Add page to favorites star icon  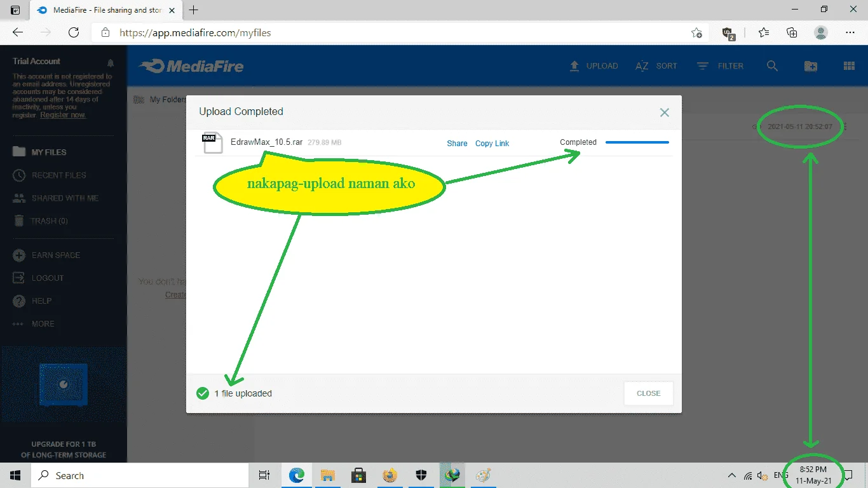click(x=696, y=32)
